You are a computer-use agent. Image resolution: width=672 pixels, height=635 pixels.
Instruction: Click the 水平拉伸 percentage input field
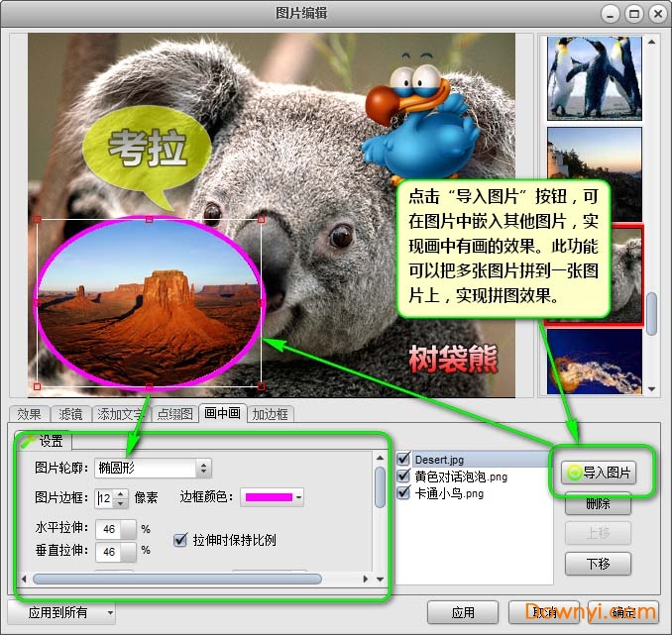pyautogui.click(x=115, y=529)
